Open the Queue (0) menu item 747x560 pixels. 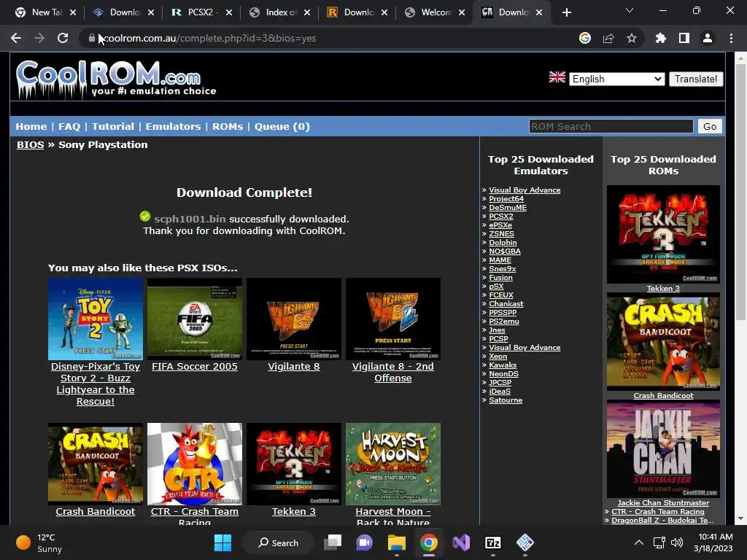tap(282, 127)
